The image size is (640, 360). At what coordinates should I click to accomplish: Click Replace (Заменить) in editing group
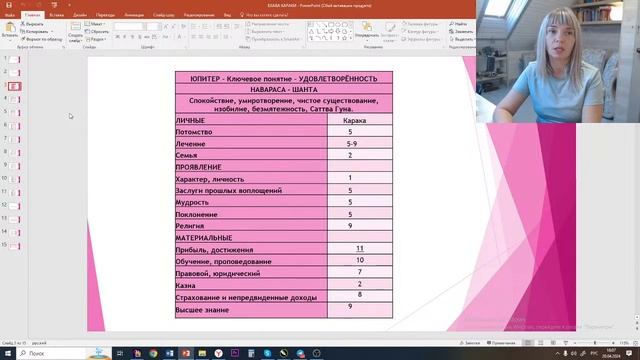tap(461, 31)
